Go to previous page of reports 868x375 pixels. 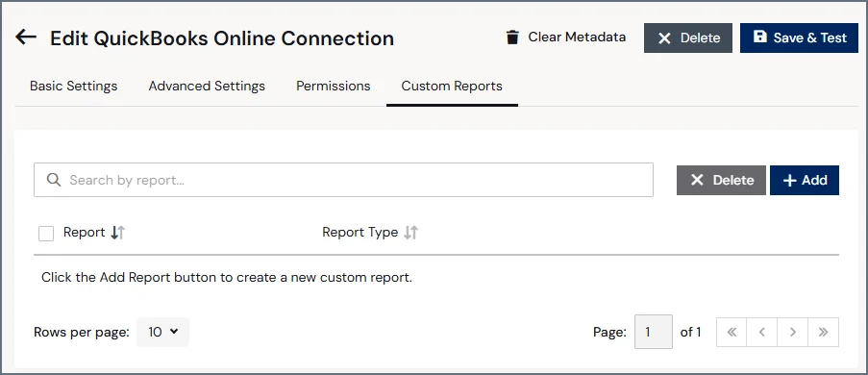761,333
